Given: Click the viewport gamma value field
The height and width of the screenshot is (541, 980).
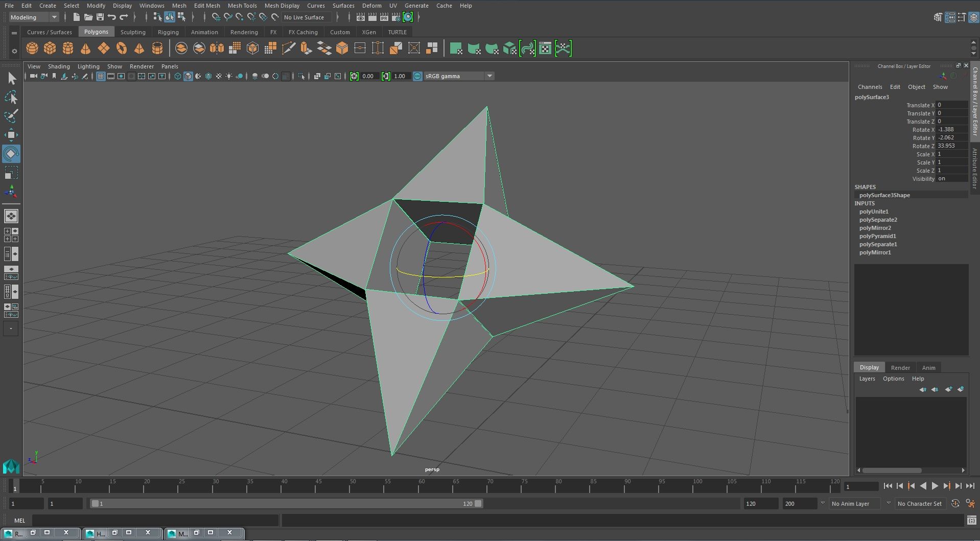Looking at the screenshot, I should 401,76.
